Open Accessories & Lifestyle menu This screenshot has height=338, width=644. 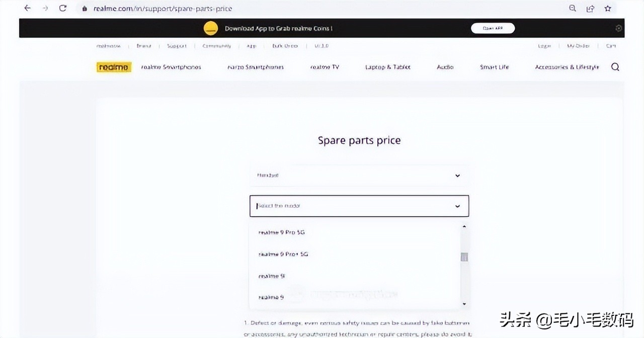point(567,67)
